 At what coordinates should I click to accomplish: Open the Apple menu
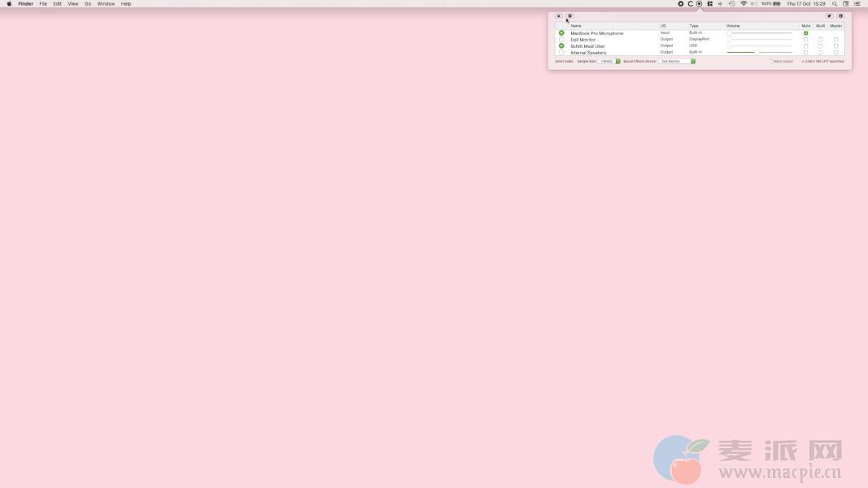[x=9, y=4]
